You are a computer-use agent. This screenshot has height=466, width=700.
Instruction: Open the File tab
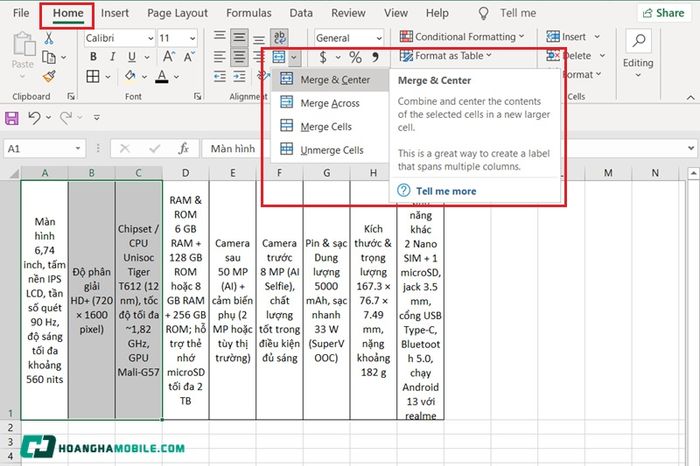(21, 13)
